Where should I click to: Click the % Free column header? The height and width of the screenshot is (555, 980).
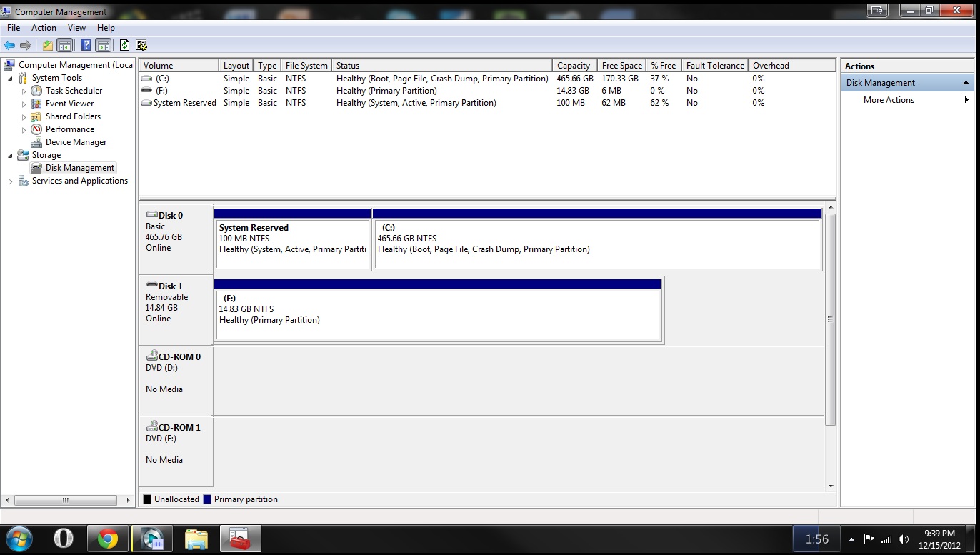tap(664, 65)
